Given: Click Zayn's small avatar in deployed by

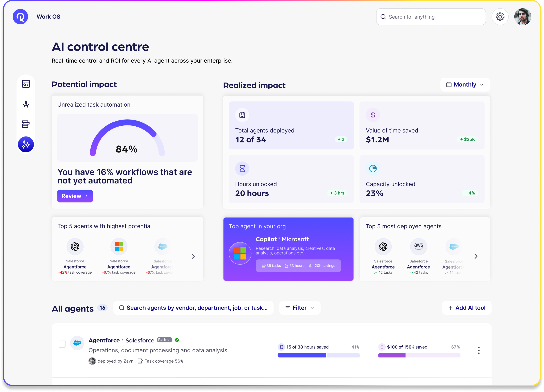Looking at the screenshot, I should (x=92, y=361).
